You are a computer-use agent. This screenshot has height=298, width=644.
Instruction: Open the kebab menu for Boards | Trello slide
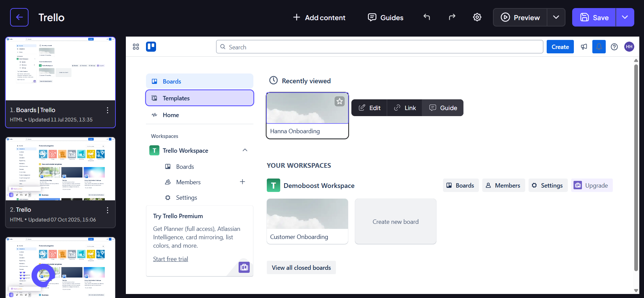107,110
